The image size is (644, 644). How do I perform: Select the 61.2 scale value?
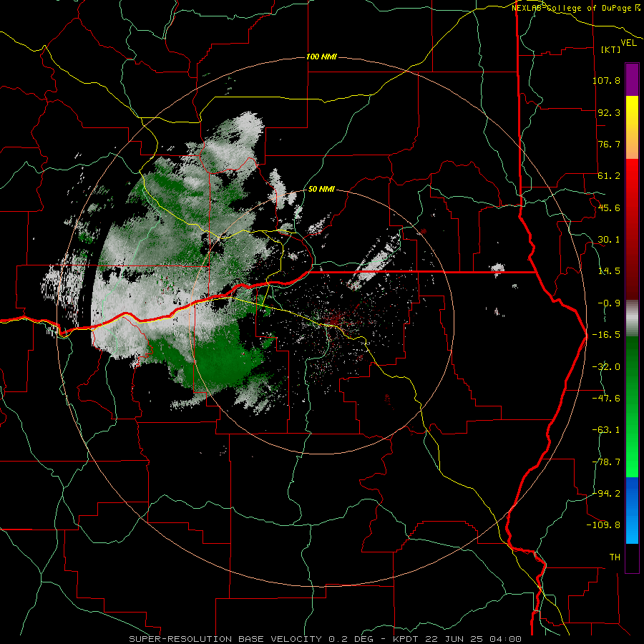tap(609, 176)
